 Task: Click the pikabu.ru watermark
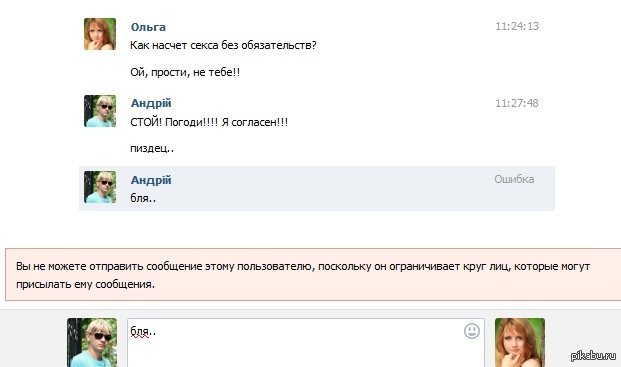[x=593, y=355]
